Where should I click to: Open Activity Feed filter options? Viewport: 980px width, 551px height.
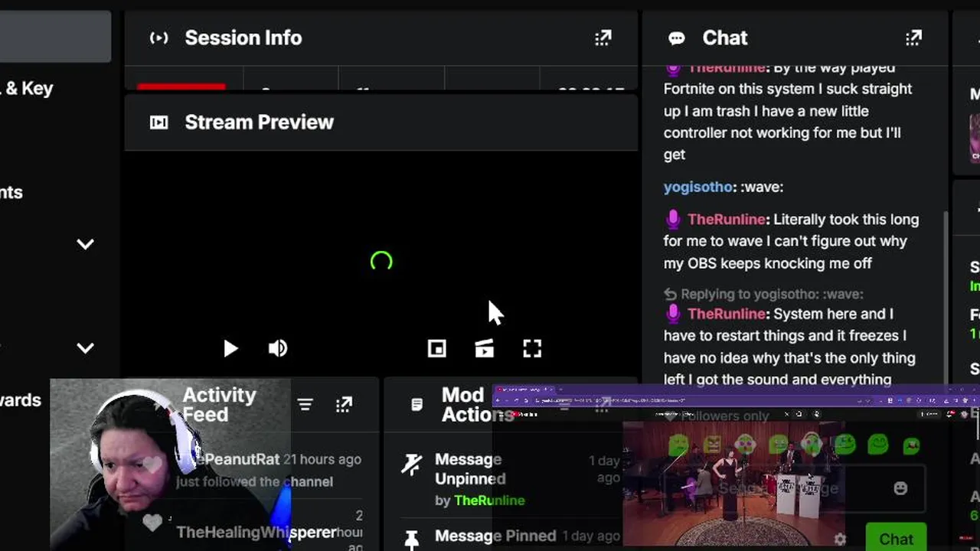pyautogui.click(x=305, y=405)
